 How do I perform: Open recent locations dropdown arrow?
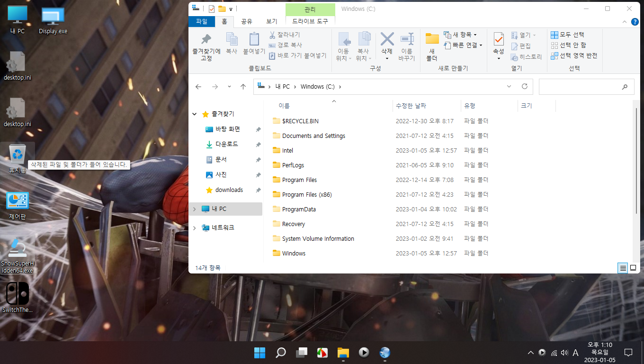pos(230,87)
